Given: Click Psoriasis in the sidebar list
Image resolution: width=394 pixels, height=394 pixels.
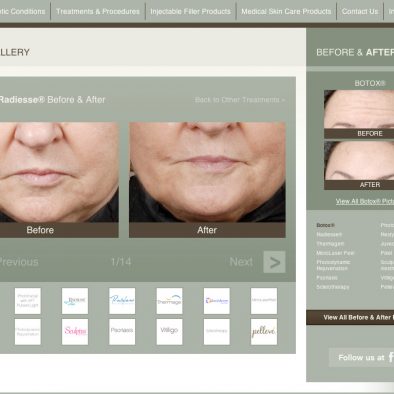Looking at the screenshot, I should tap(327, 278).
